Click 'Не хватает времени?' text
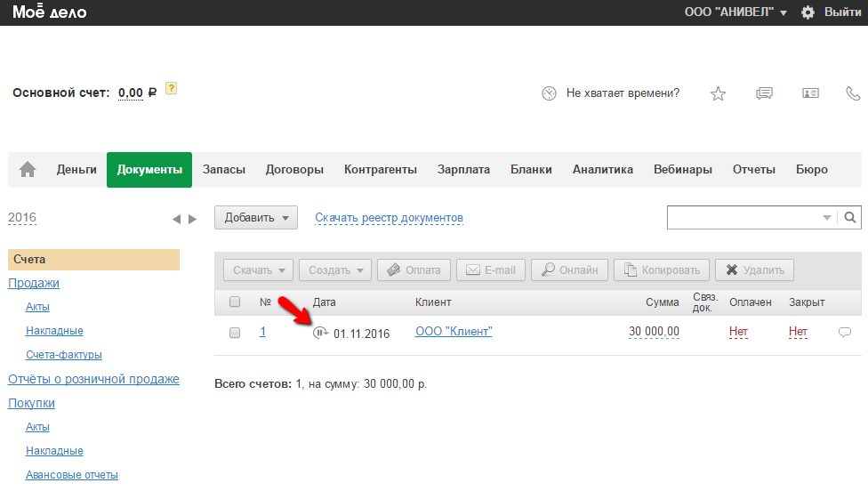Viewport: 868px width, 499px height. pyautogui.click(x=623, y=93)
